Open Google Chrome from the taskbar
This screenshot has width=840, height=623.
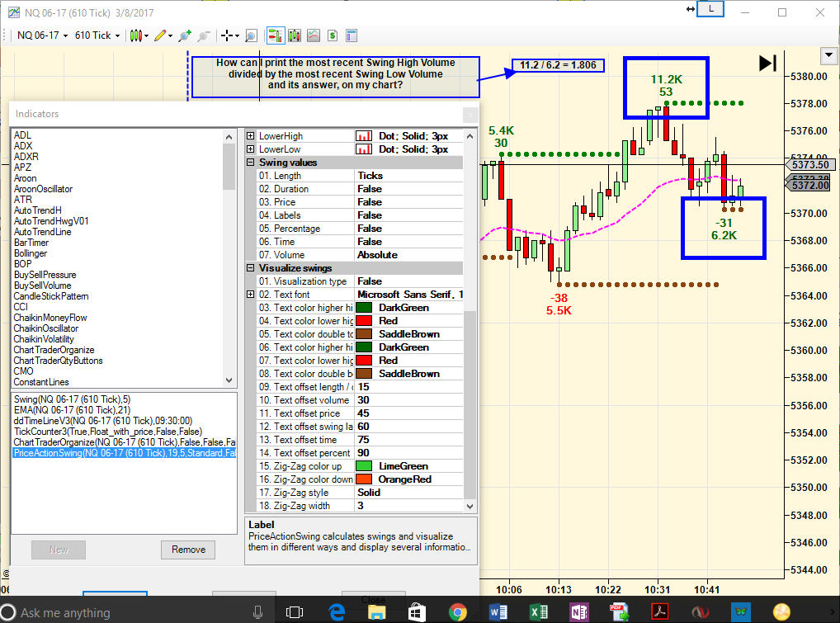[x=457, y=611]
